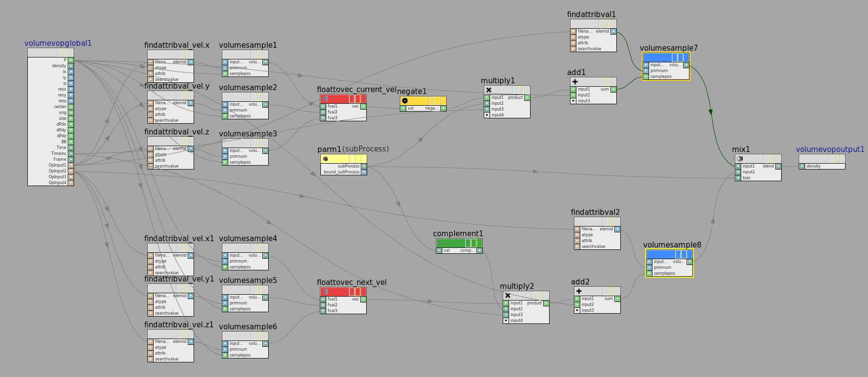Click the blend output port on mix1
This screenshot has height=377, width=868.
tap(779, 166)
